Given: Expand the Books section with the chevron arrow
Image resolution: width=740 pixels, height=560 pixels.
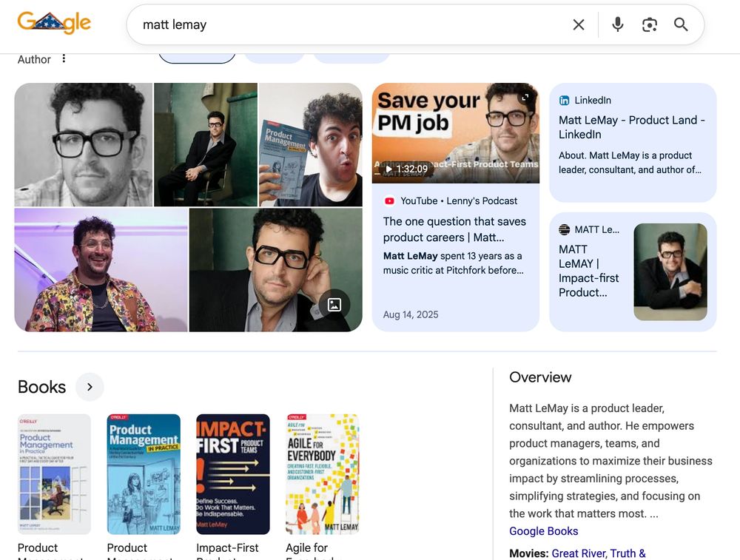Looking at the screenshot, I should (x=90, y=386).
